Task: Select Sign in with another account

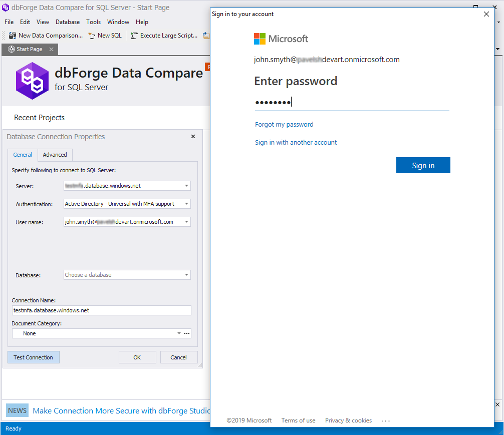Action: click(x=296, y=142)
